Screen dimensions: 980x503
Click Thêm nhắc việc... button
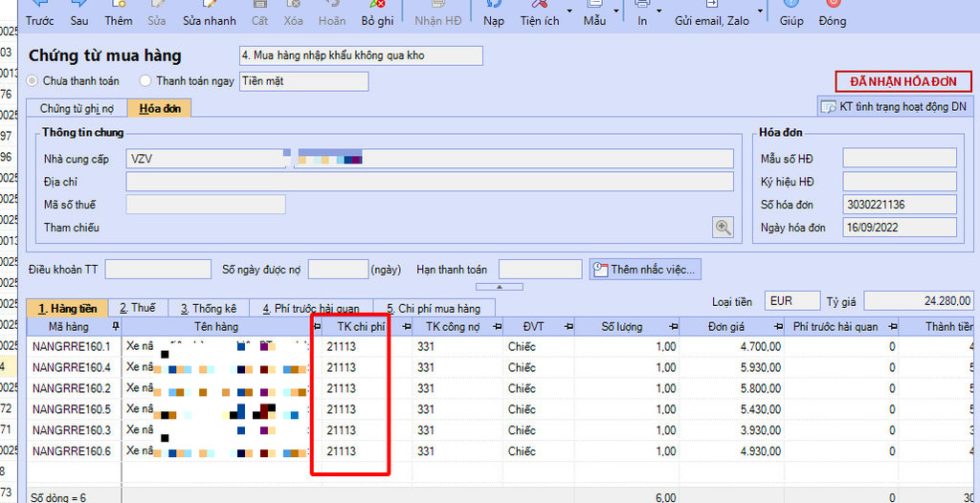click(x=645, y=270)
